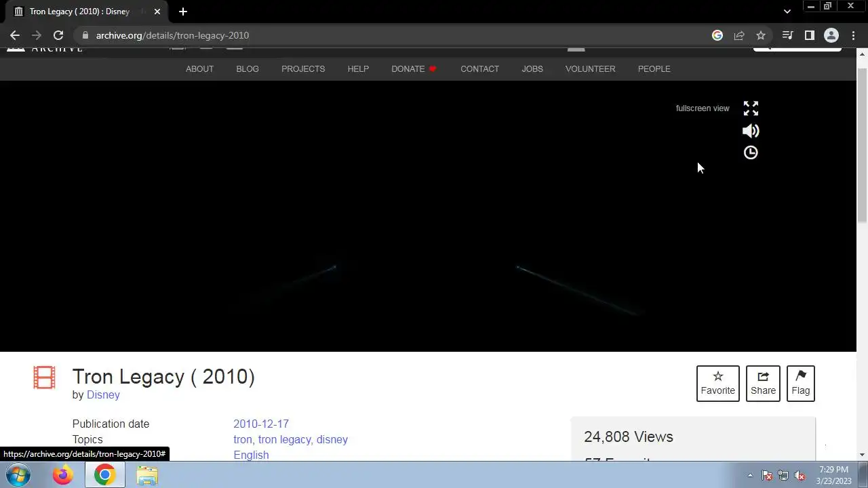Reload the page

(x=58, y=35)
